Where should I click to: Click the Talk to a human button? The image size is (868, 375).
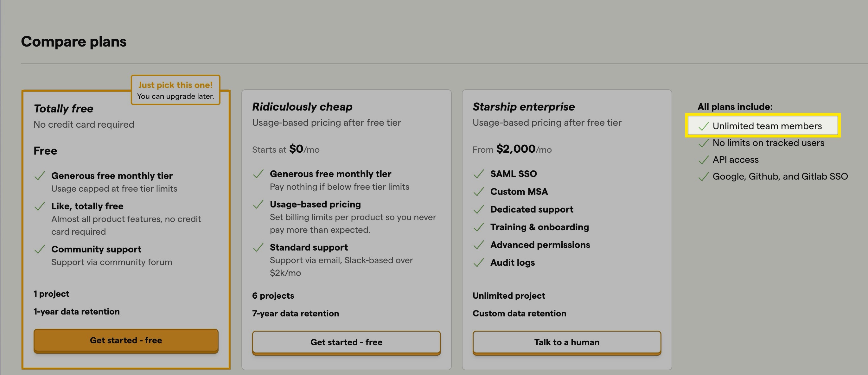pos(567,342)
